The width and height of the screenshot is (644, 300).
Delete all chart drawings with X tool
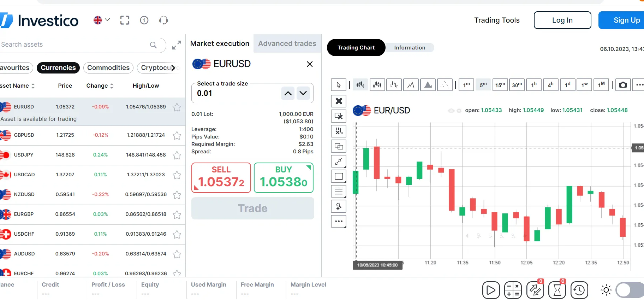(x=339, y=101)
